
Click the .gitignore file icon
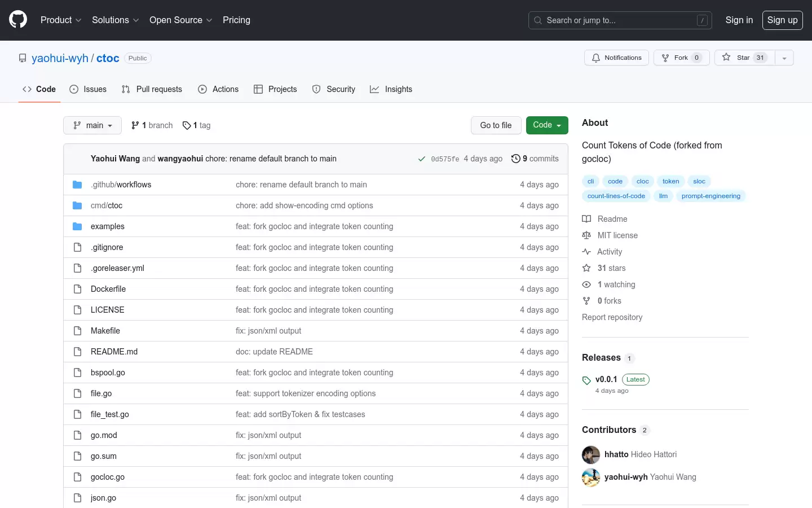pyautogui.click(x=77, y=247)
